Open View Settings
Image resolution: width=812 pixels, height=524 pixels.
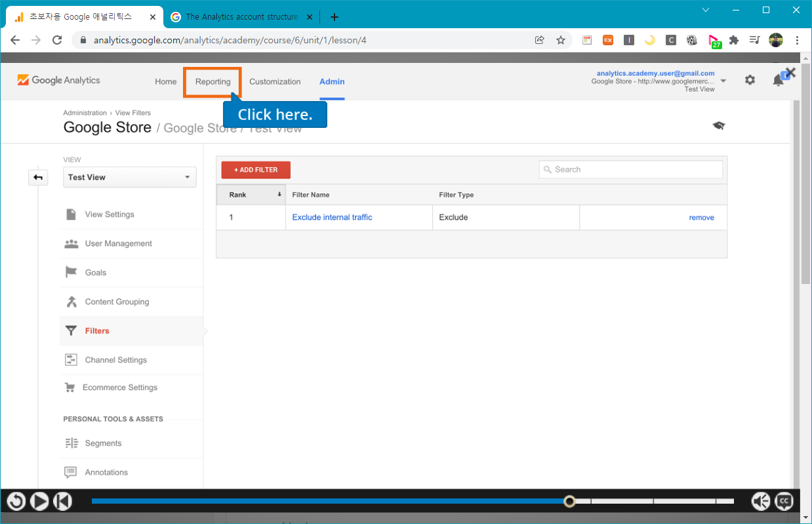pos(110,214)
